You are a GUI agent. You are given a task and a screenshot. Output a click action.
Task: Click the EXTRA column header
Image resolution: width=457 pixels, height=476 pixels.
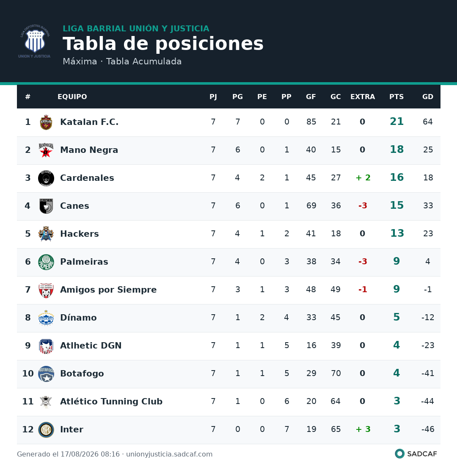(x=362, y=97)
